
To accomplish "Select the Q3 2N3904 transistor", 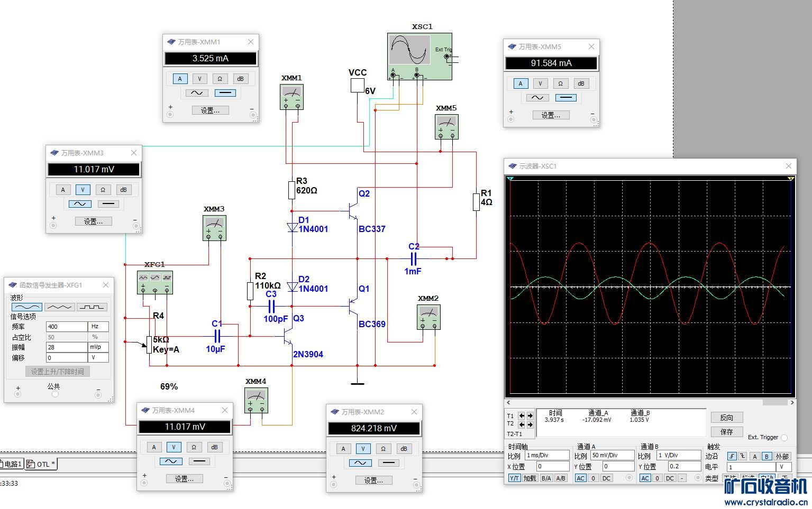I will pos(287,336).
